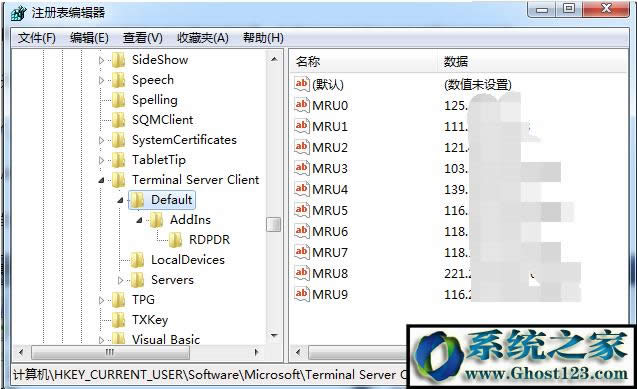Click the RDPDR folder icon
637x389 pixels.
176,240
